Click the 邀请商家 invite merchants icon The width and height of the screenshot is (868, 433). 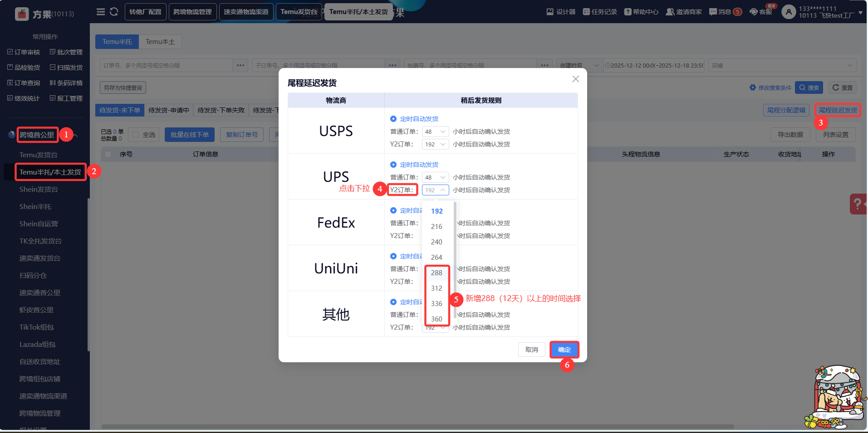670,12
